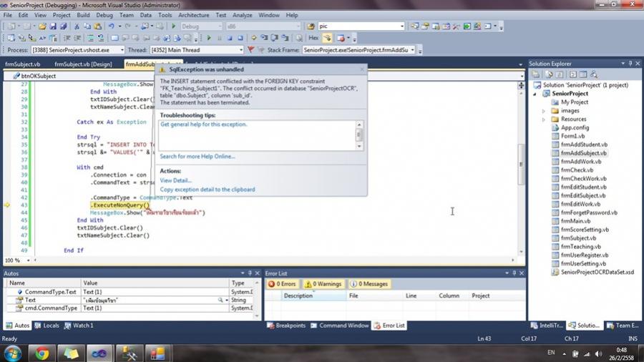Click Continue in the debug toolbar
This screenshot has width=644, height=362.
209,38
